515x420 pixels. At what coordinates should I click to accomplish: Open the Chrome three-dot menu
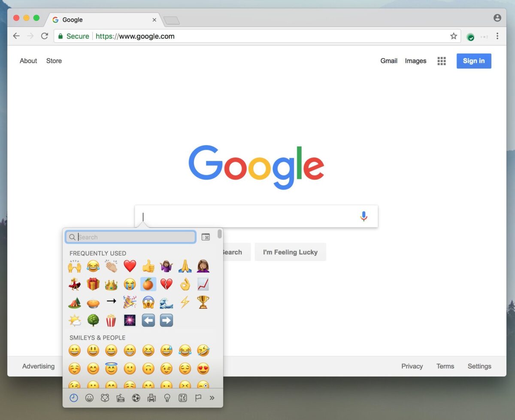pos(497,36)
